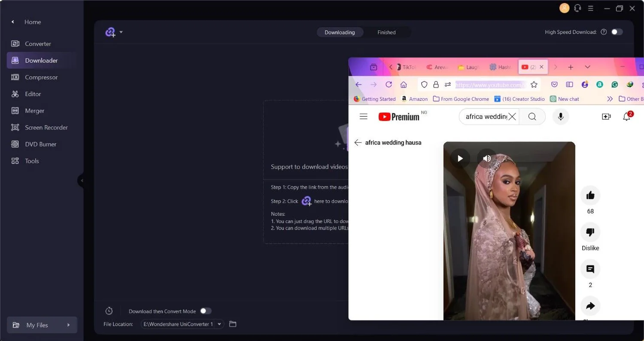Clear the YouTube search box text

[512, 117]
